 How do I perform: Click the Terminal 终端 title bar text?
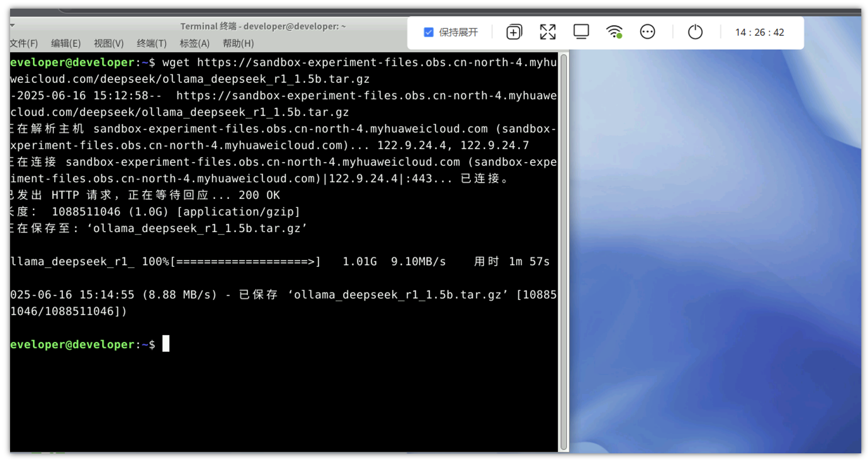(x=263, y=26)
